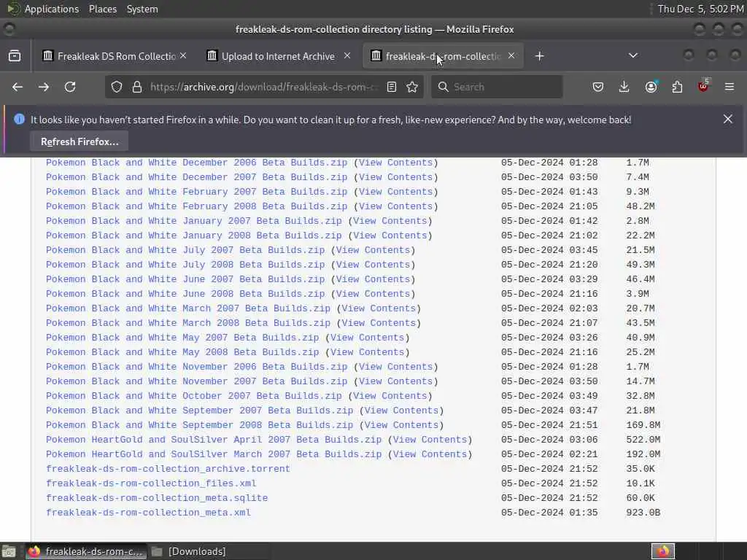Download Black and White September 2008 Beta Builds.zip
This screenshot has height=560, width=747.
[200, 425]
